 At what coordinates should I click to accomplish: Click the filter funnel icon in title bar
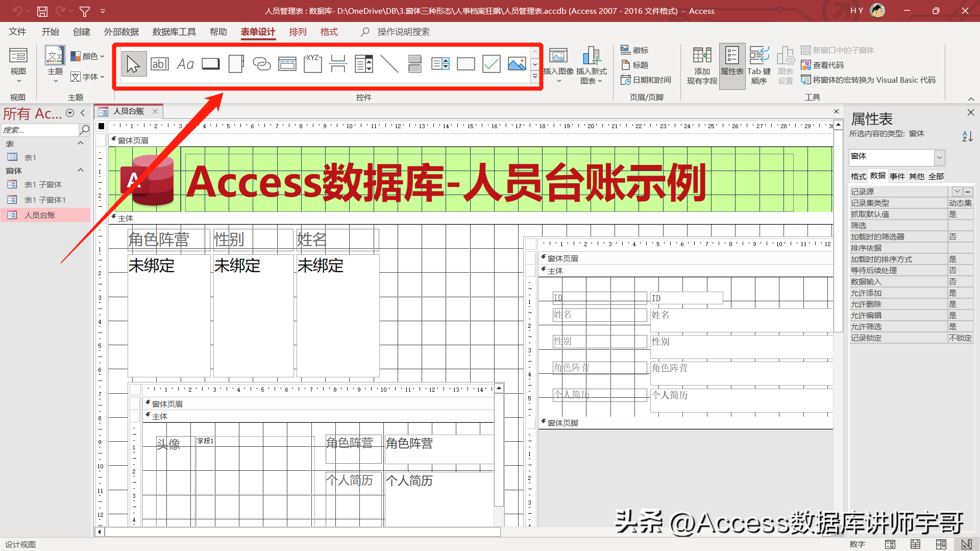[85, 11]
